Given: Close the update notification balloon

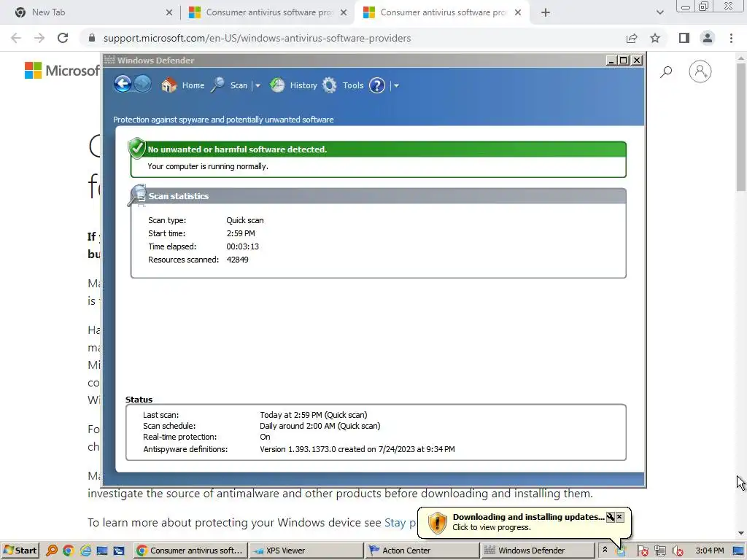Looking at the screenshot, I should 619,517.
